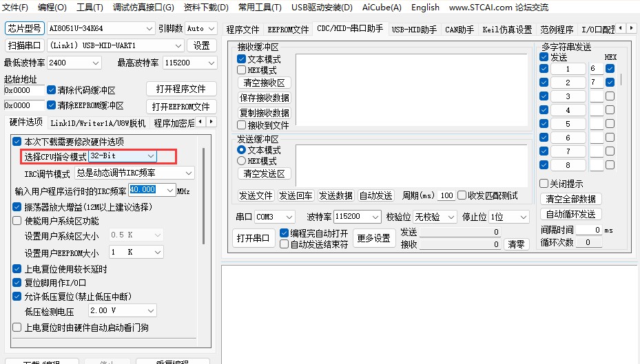Toggle 复位脚用作I/O口 checkbox
The height and width of the screenshot is (364, 640).
[x=17, y=283]
